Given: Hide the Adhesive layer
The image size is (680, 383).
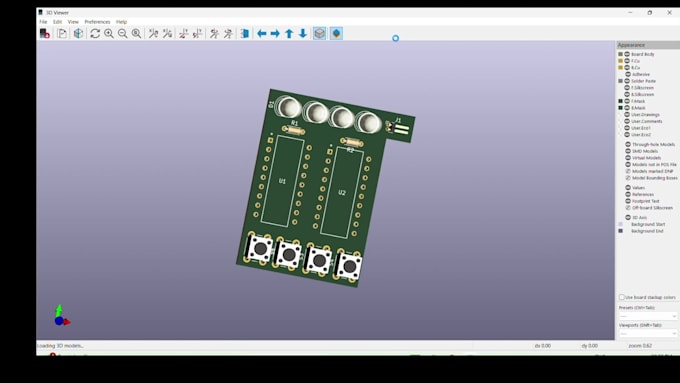Looking at the screenshot, I should 628,75.
